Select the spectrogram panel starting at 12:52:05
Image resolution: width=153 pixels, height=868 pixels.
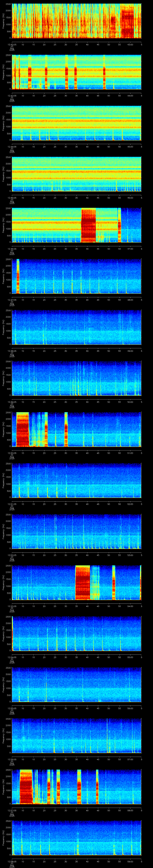pyautogui.click(x=77, y=531)
